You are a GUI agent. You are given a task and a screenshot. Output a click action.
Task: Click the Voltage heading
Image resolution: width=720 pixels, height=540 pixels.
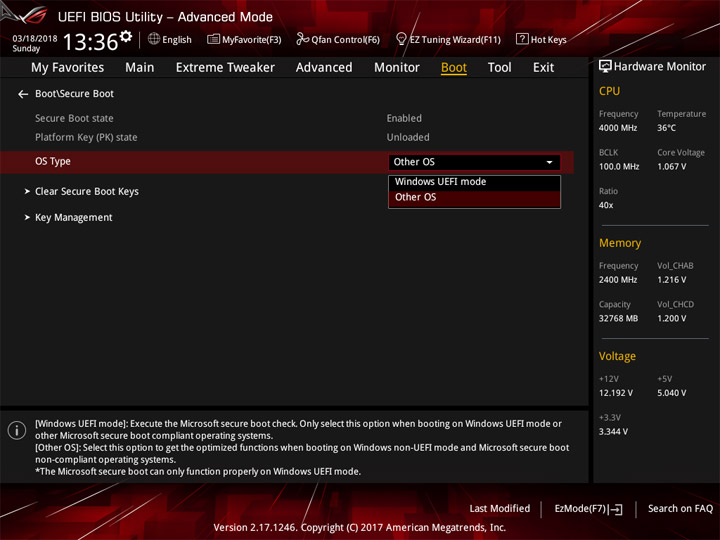point(617,356)
